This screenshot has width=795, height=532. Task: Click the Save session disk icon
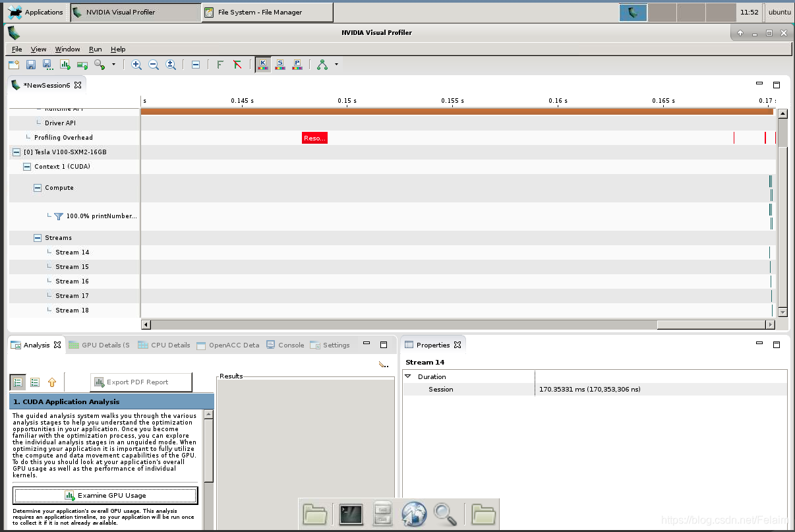pos(30,65)
